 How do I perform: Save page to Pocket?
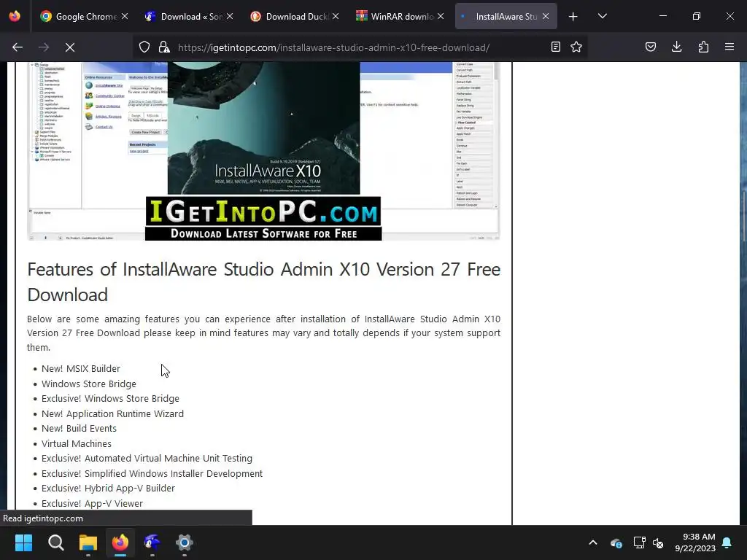(651, 47)
